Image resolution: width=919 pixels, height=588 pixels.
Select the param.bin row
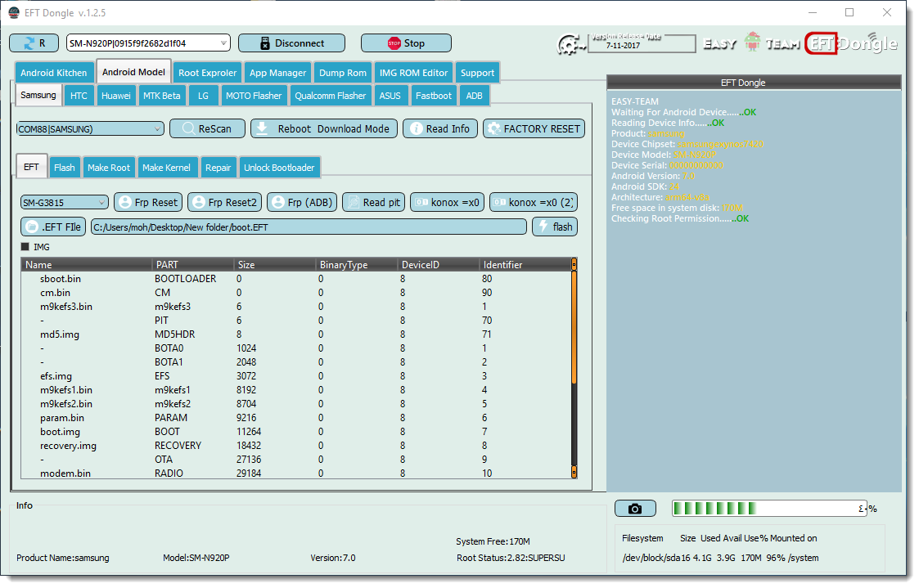296,418
